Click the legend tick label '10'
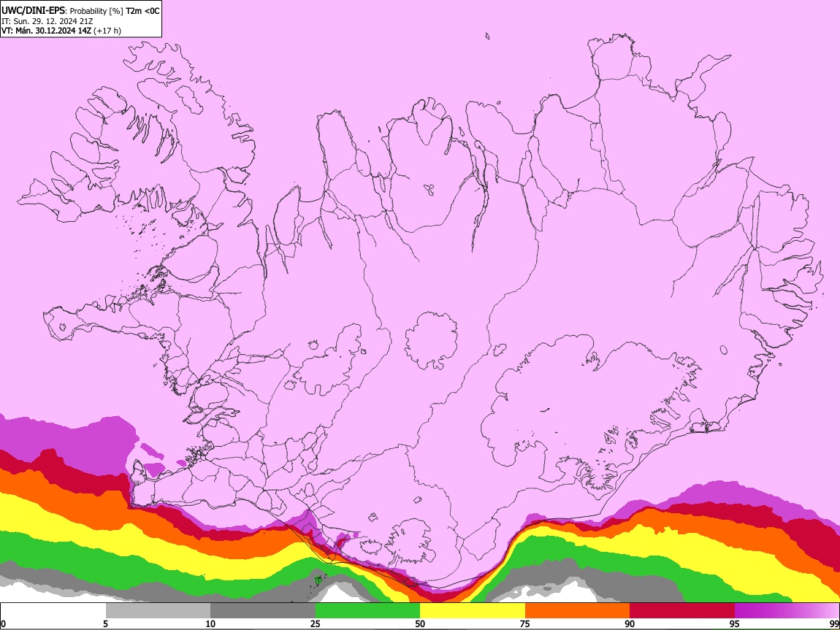The width and height of the screenshot is (840, 630). [x=210, y=623]
